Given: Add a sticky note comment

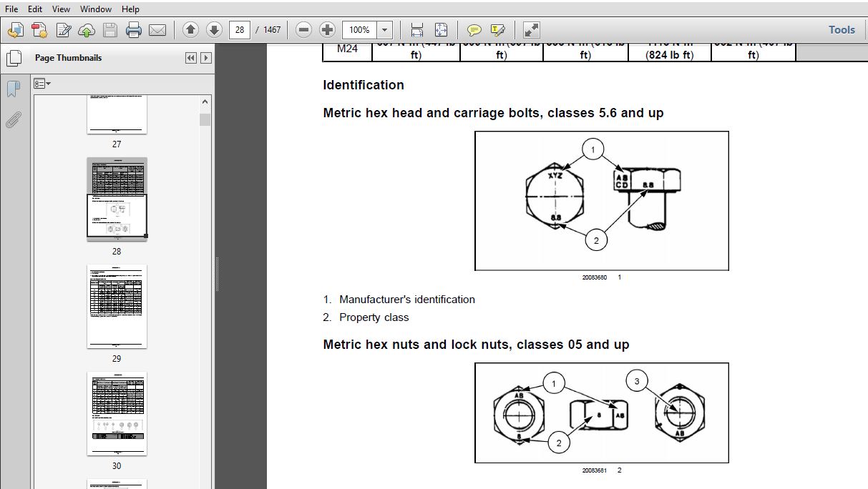Looking at the screenshot, I should (x=474, y=30).
